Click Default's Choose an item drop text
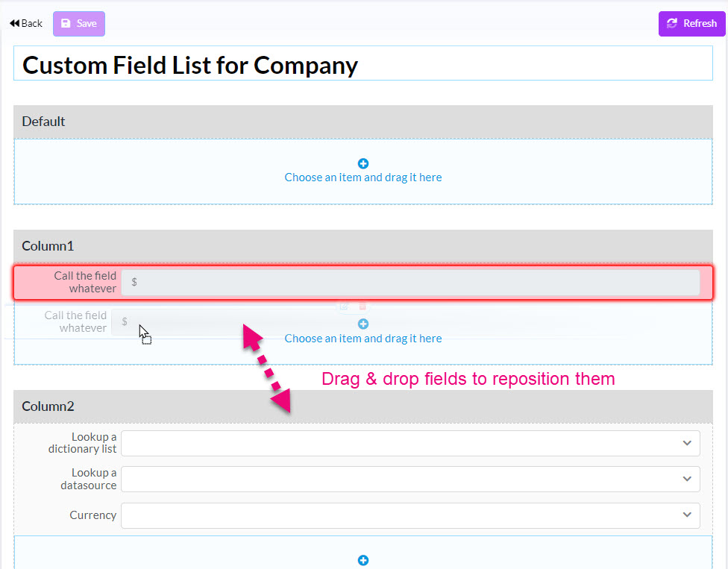 363,177
